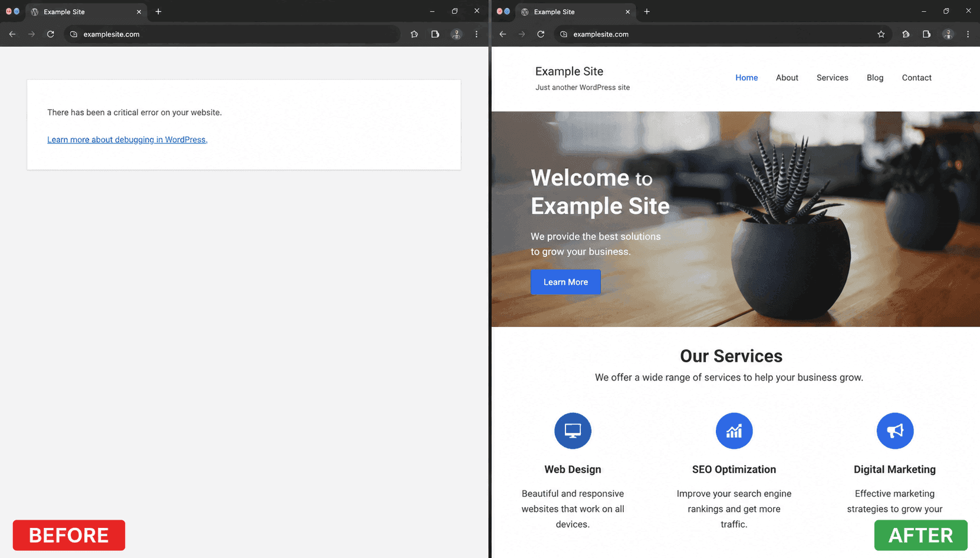Click the Learn More button
980x558 pixels.
click(x=565, y=282)
